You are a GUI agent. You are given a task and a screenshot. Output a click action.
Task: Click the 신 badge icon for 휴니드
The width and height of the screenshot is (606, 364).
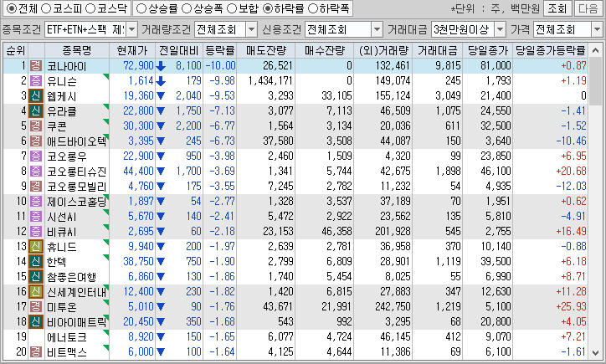coord(36,247)
